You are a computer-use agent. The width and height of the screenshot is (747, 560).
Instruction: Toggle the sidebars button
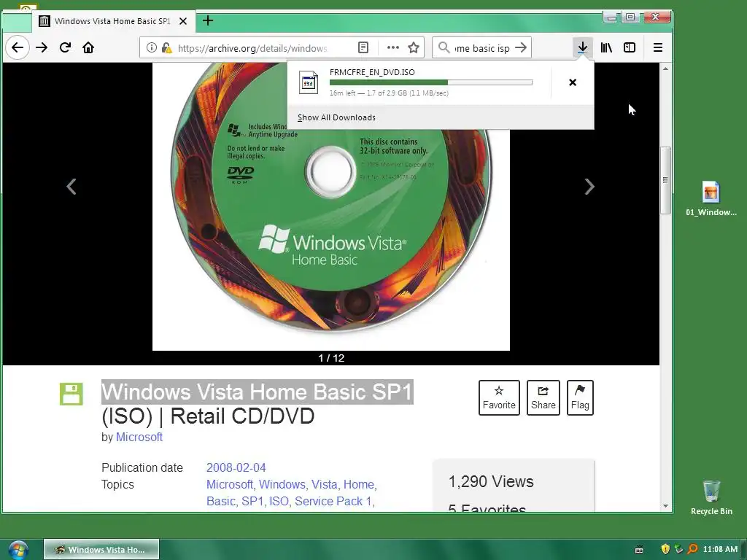630,47
